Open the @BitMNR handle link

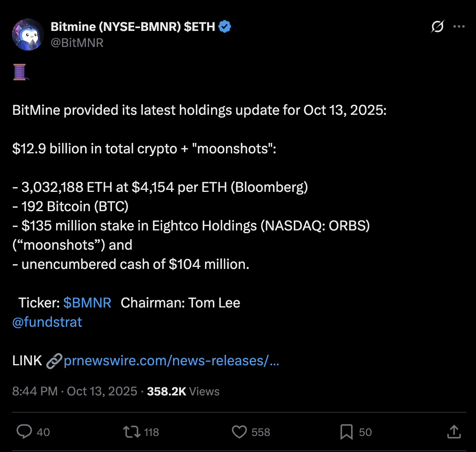(77, 43)
